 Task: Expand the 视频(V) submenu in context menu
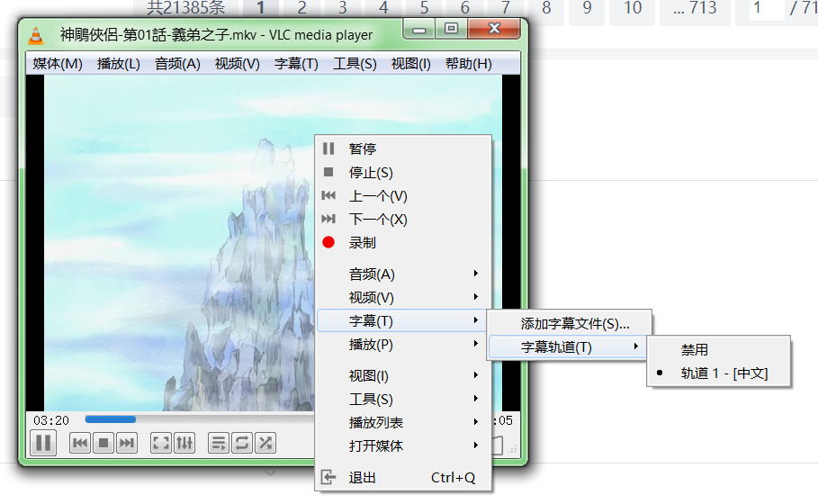coord(403,297)
